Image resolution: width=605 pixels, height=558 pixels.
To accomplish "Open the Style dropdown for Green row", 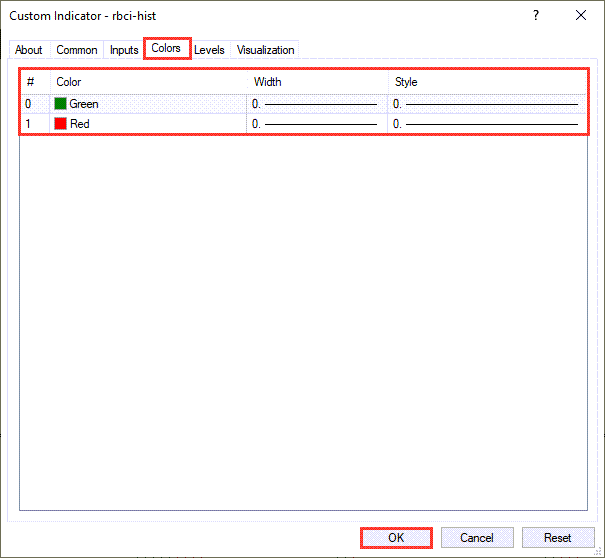I will [486, 103].
